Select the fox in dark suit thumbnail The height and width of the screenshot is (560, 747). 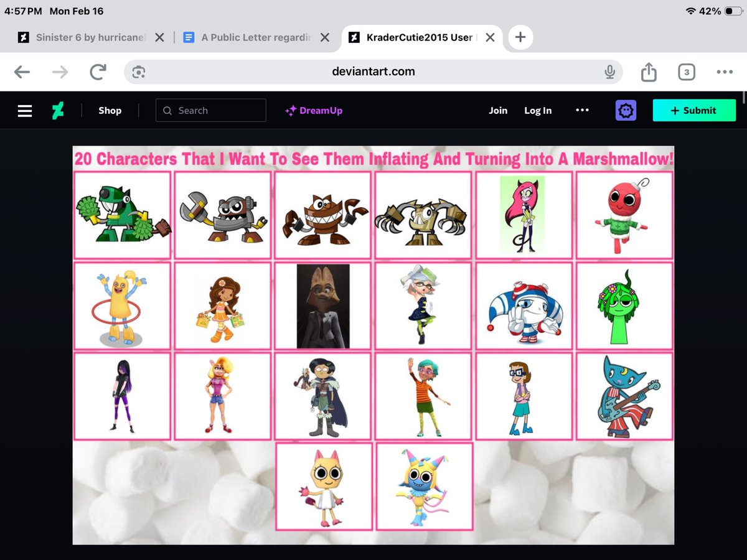click(323, 306)
